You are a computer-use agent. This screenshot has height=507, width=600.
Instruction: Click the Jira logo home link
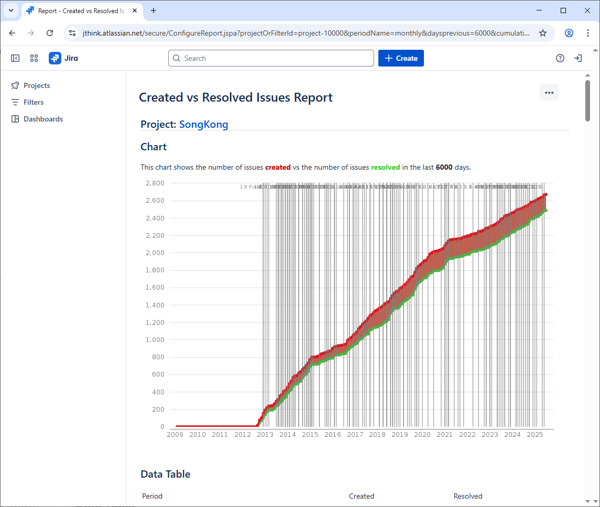coord(63,58)
